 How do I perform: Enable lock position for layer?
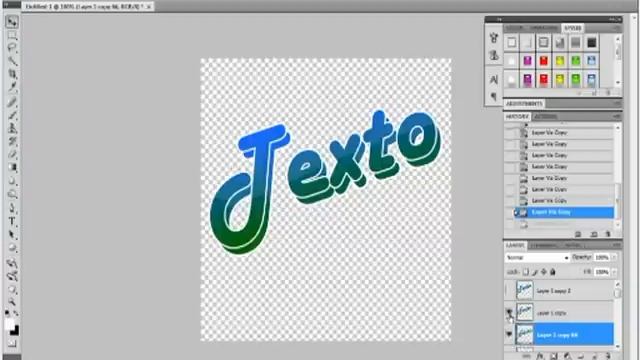544,272
